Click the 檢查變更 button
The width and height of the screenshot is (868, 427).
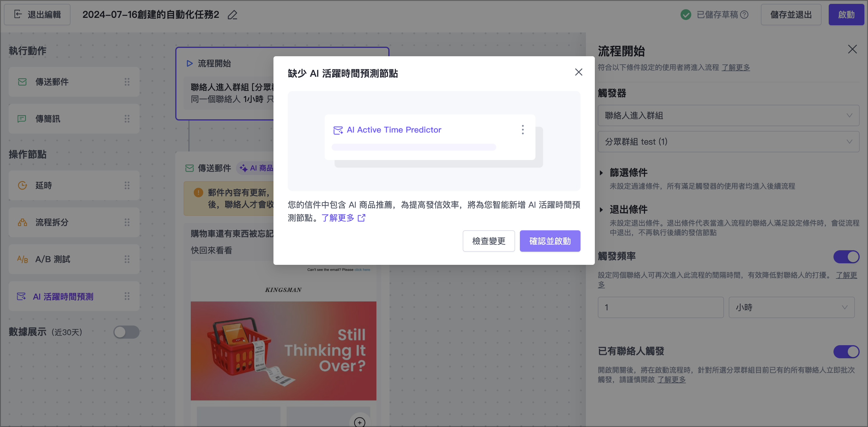(x=488, y=241)
